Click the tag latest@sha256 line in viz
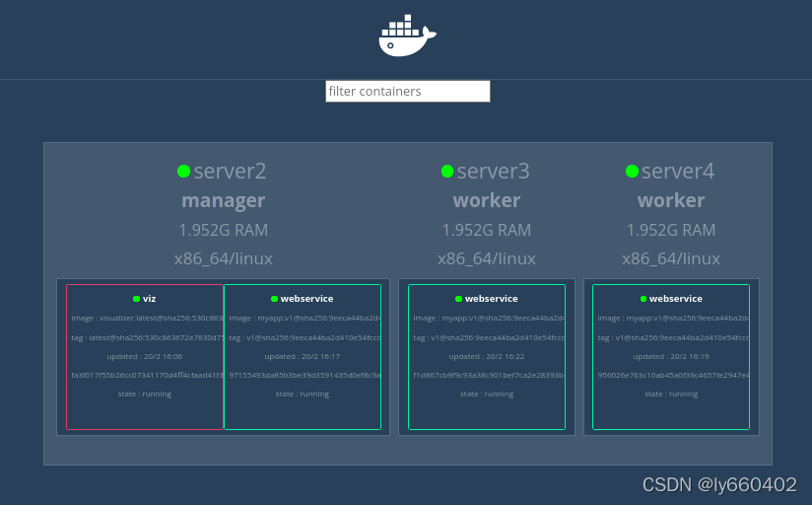 (147, 337)
